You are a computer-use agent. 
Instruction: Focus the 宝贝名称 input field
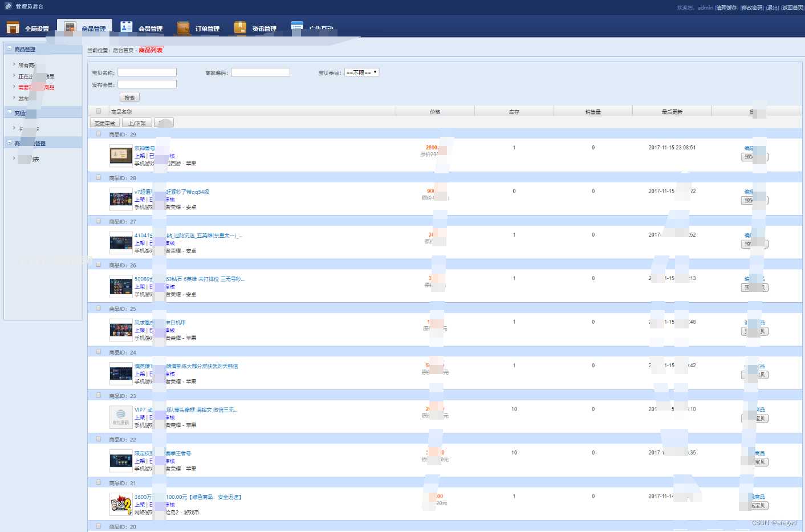coord(147,72)
